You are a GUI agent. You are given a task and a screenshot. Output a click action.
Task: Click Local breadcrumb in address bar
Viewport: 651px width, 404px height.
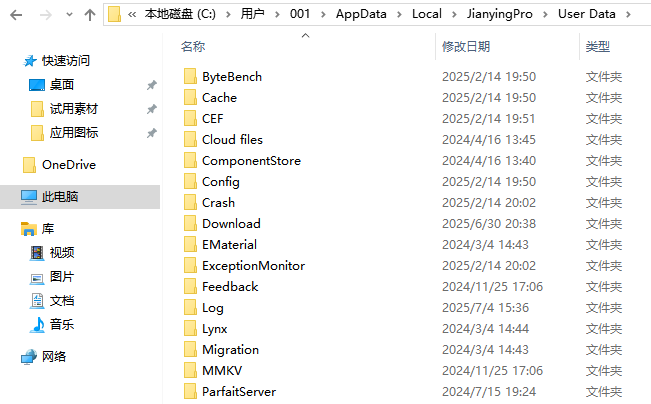click(x=426, y=14)
